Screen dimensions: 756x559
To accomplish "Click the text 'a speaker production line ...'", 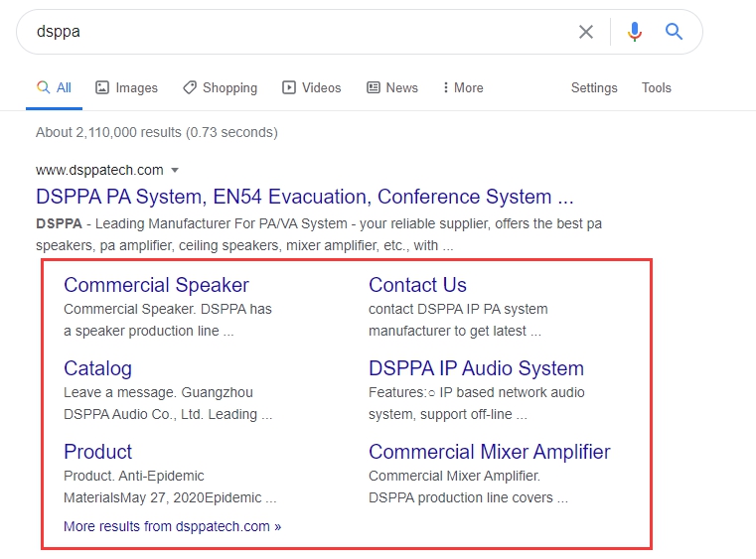I will pos(148,331).
